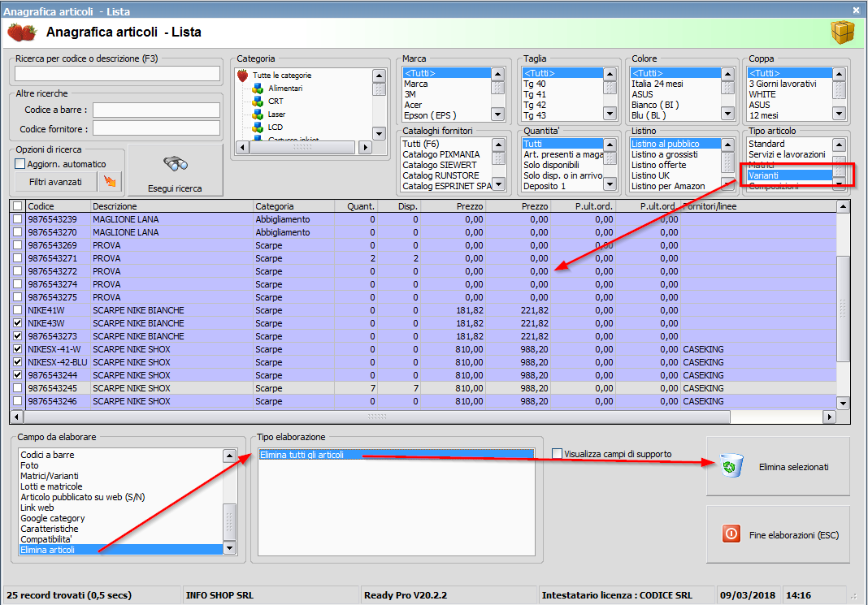Screen dimensions: 868x605
Task: Click the Filtri avanzati button
Action: coord(55,181)
